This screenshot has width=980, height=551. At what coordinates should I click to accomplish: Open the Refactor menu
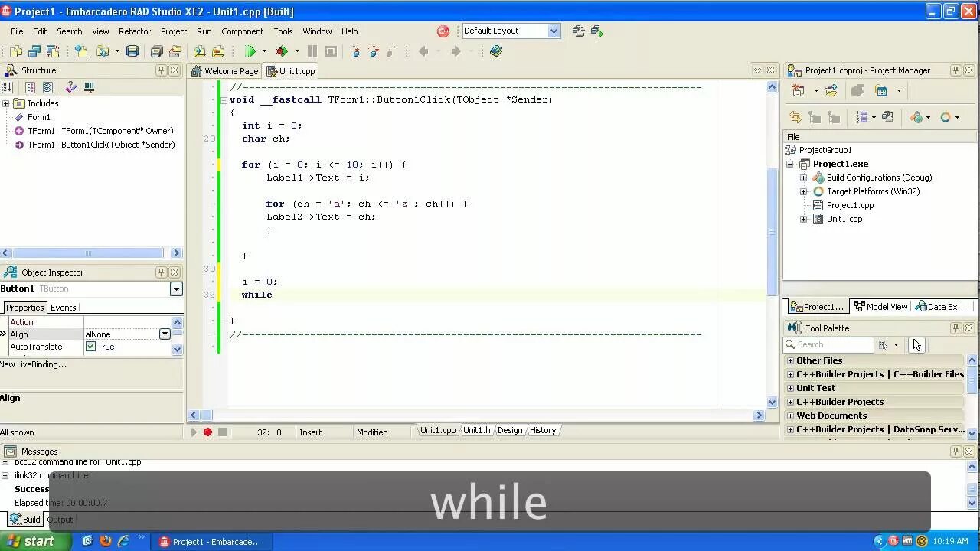pyautogui.click(x=135, y=31)
